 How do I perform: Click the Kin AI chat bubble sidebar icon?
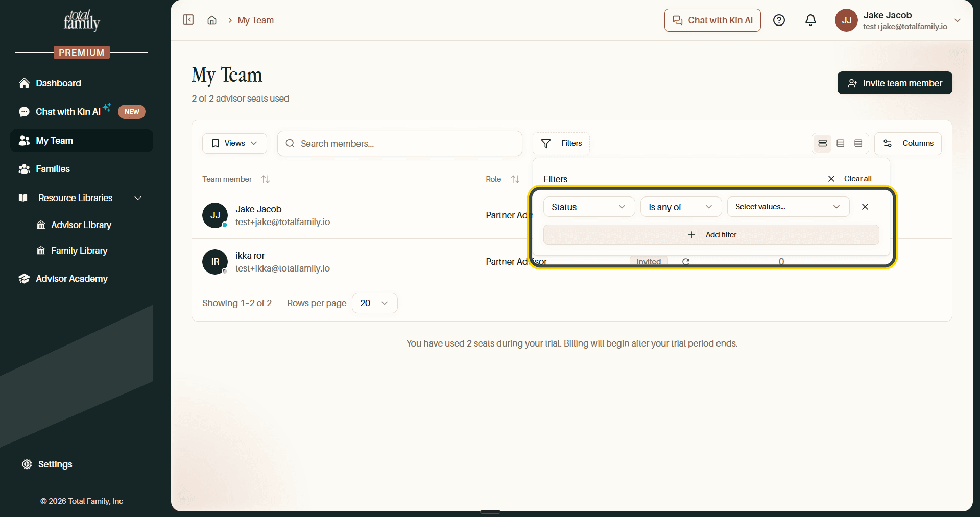pyautogui.click(x=24, y=112)
